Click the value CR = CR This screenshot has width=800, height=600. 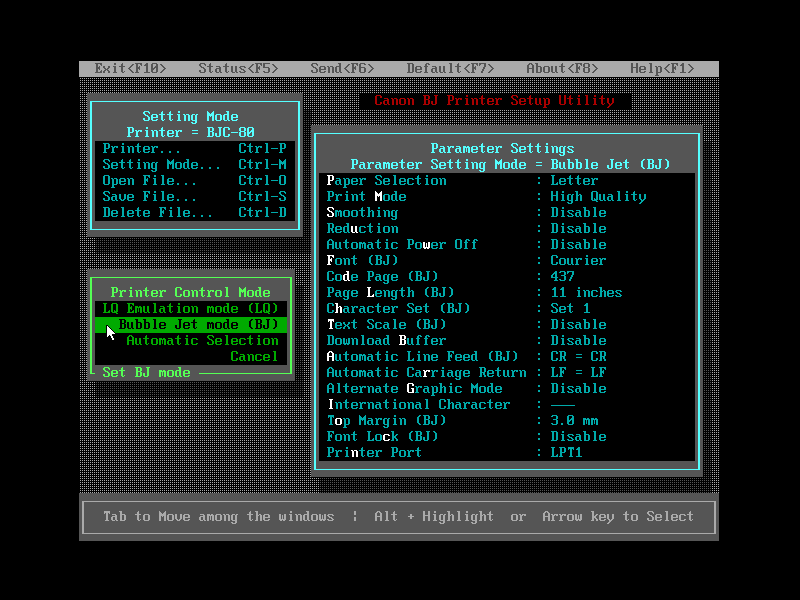(x=578, y=357)
